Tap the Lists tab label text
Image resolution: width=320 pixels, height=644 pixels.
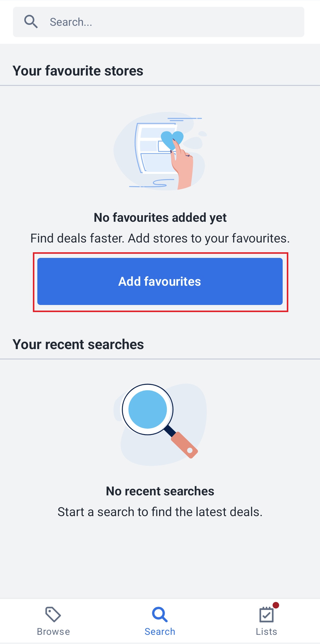tap(266, 632)
